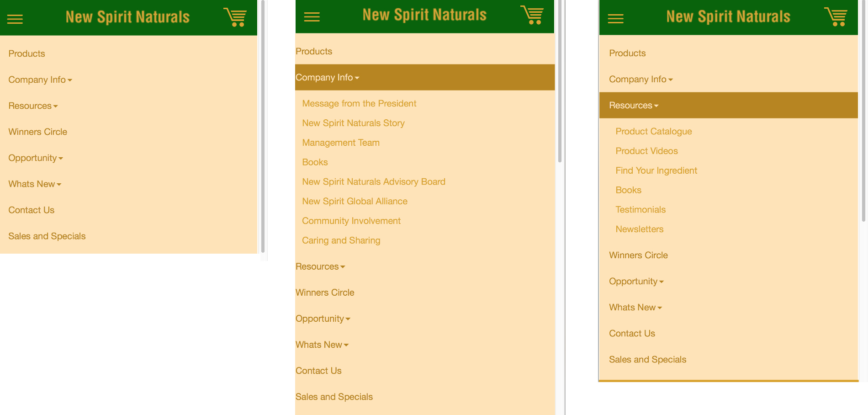Click New Spirit Naturals logo in right panel
The width and height of the screenshot is (868, 415).
coord(728,17)
